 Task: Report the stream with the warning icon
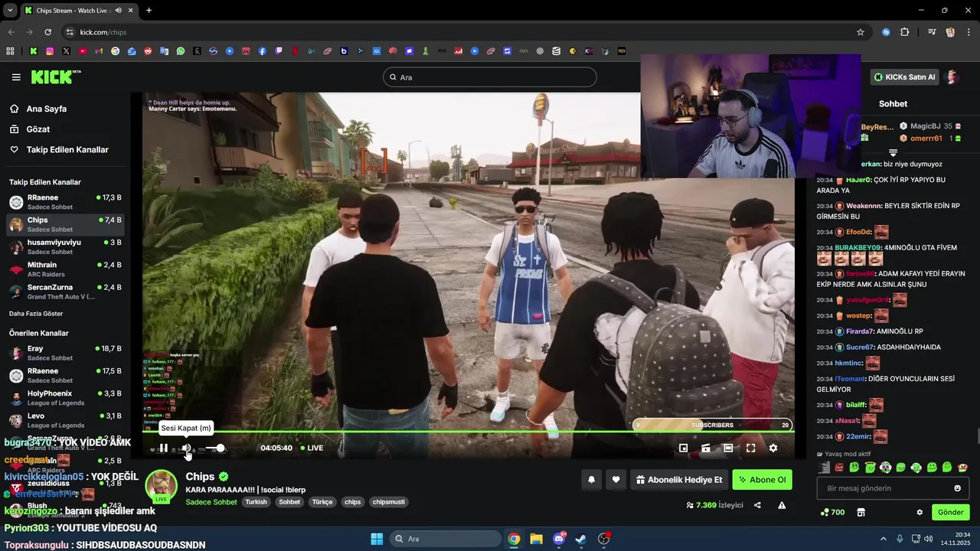pos(782,505)
